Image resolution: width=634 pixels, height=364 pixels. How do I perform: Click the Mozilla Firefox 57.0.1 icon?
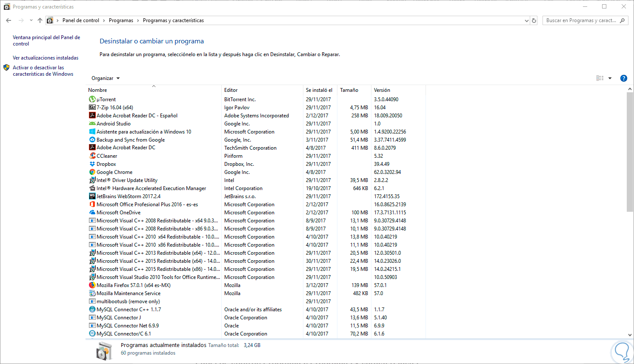pyautogui.click(x=92, y=285)
